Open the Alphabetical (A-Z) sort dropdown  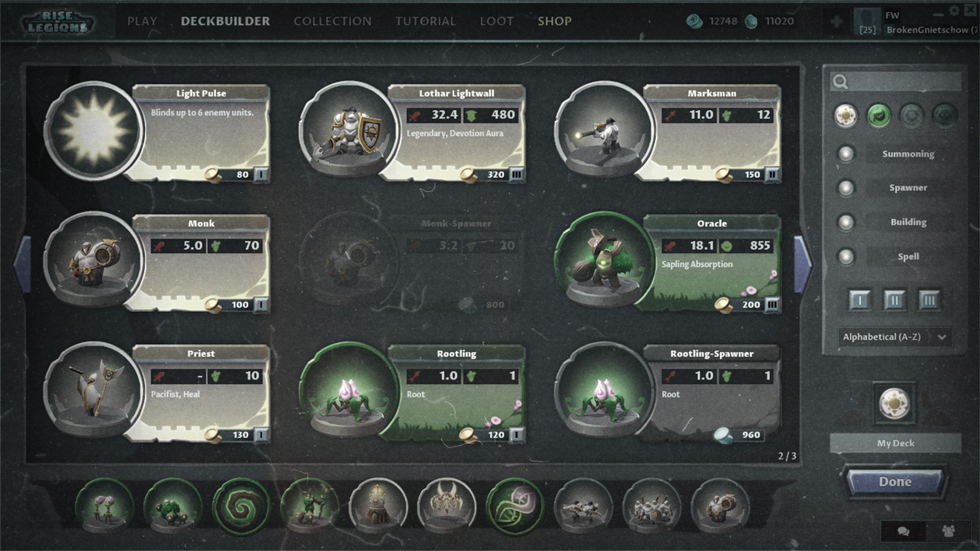[x=895, y=337]
